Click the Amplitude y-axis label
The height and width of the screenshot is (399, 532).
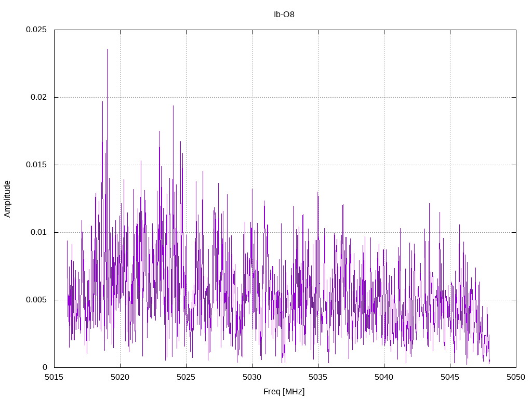pos(7,199)
